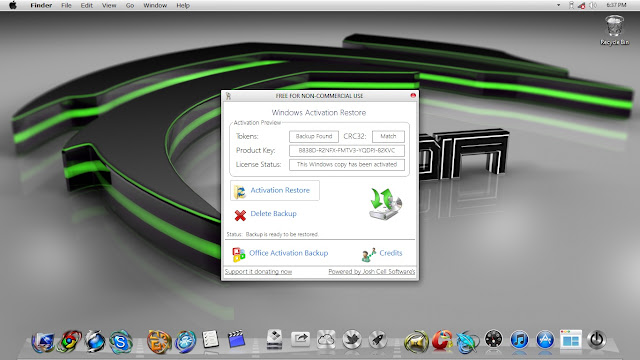
Task: Click the License Status field
Action: point(347,164)
